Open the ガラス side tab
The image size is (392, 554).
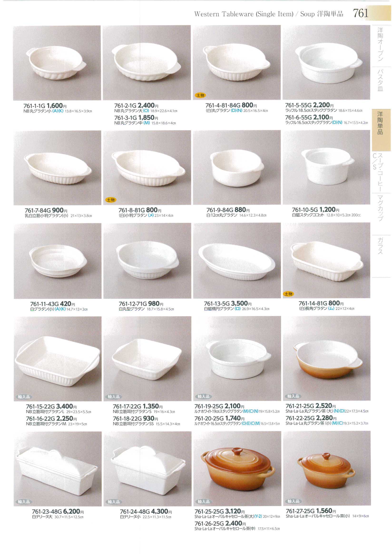380,246
